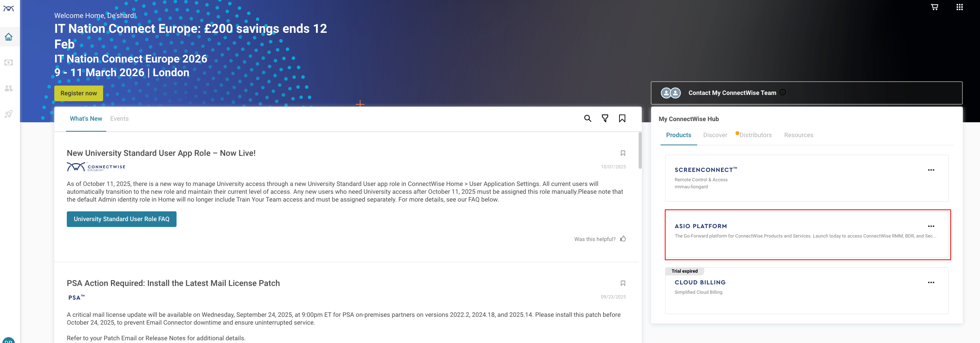Click the ConnectWise Education logo in the post
Screen dimensions: 980x343
[96, 167]
